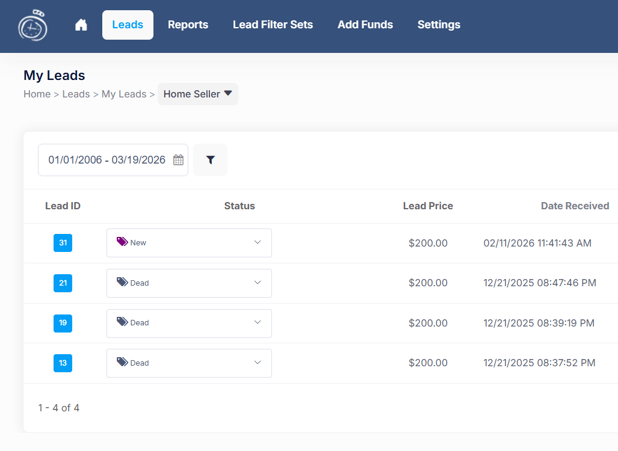This screenshot has width=618, height=451.
Task: Open lead ID 21 badge
Action: coord(63,283)
